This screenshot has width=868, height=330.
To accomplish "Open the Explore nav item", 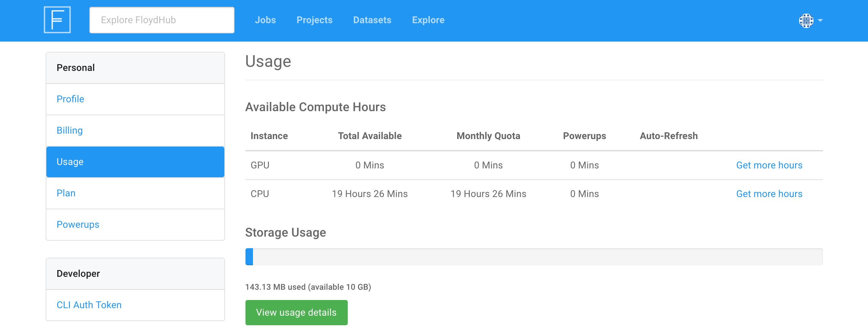I will tap(428, 20).
